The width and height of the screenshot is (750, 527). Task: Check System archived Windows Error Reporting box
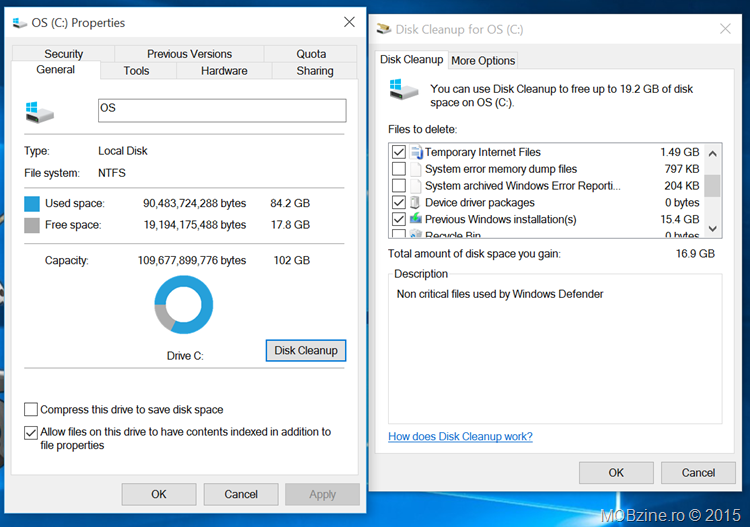(x=398, y=186)
